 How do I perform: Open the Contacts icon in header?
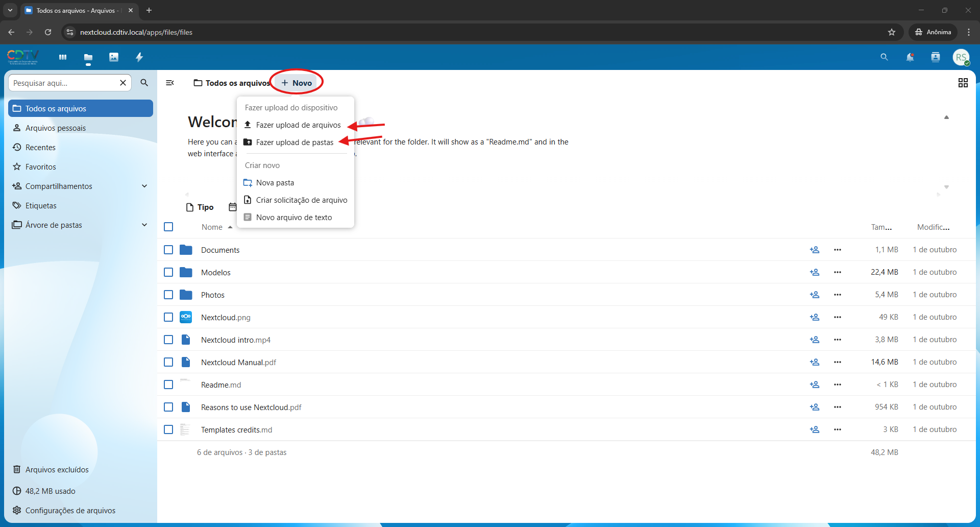pos(935,57)
